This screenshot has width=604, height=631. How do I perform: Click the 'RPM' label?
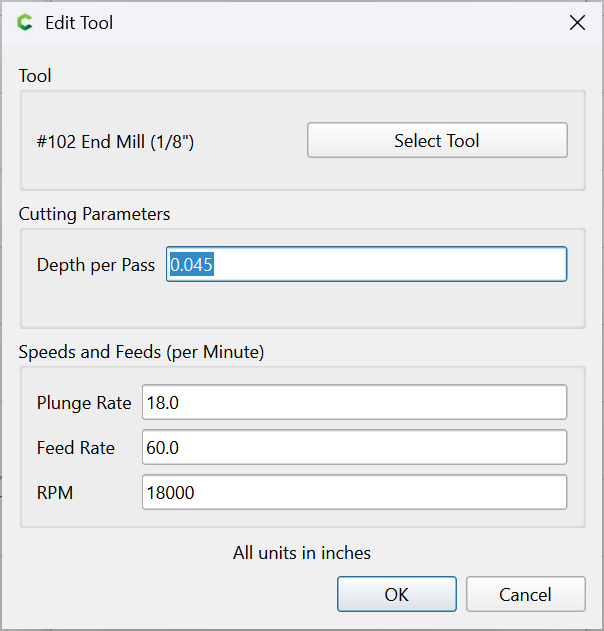click(55, 493)
